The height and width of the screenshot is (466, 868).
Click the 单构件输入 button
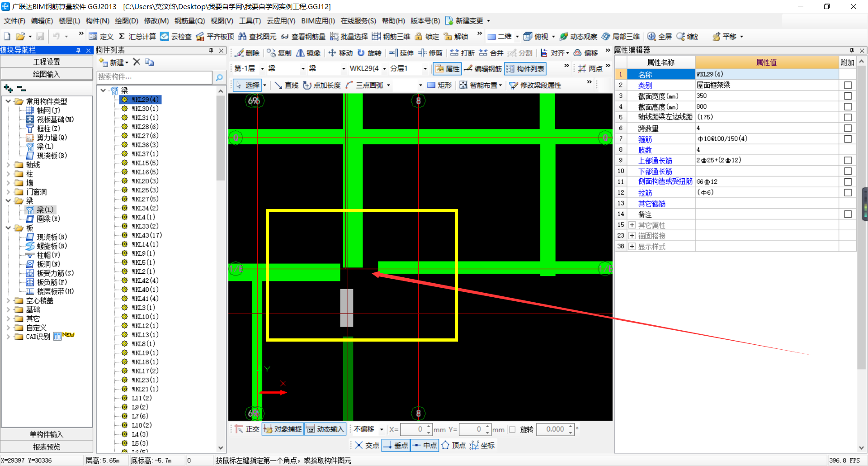[x=47, y=434]
